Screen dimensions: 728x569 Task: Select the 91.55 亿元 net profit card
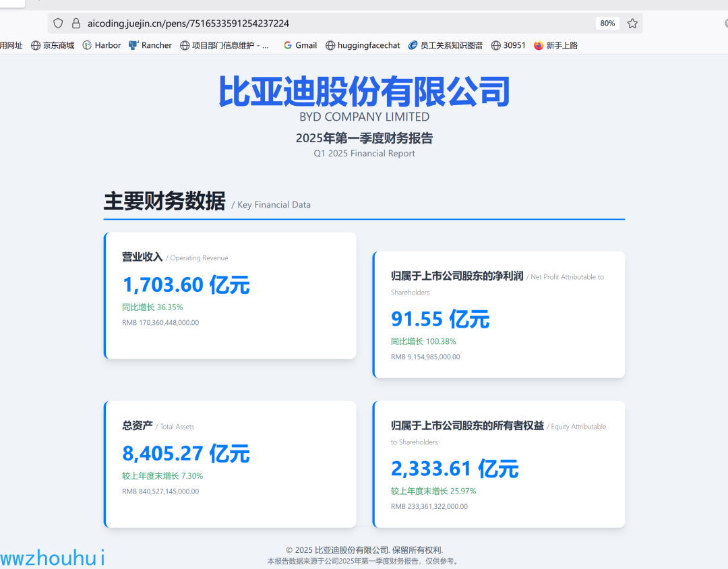[499, 314]
